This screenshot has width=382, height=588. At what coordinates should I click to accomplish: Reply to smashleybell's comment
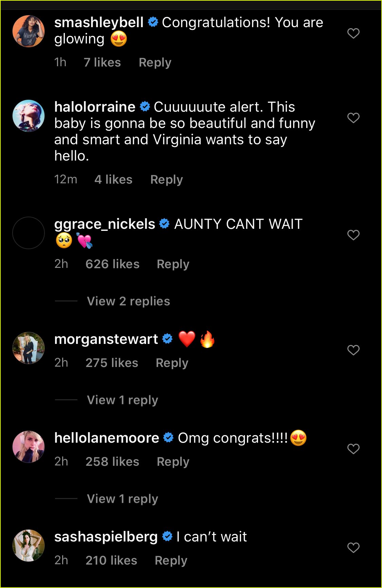(x=155, y=62)
